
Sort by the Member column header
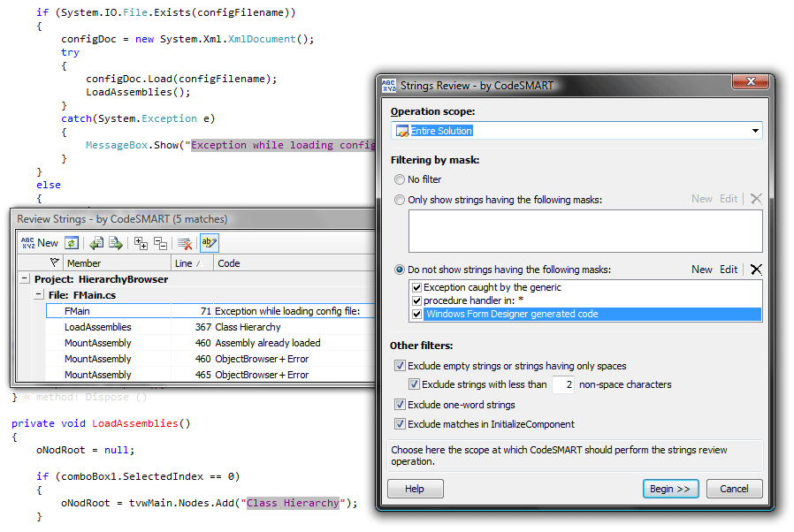point(117,263)
